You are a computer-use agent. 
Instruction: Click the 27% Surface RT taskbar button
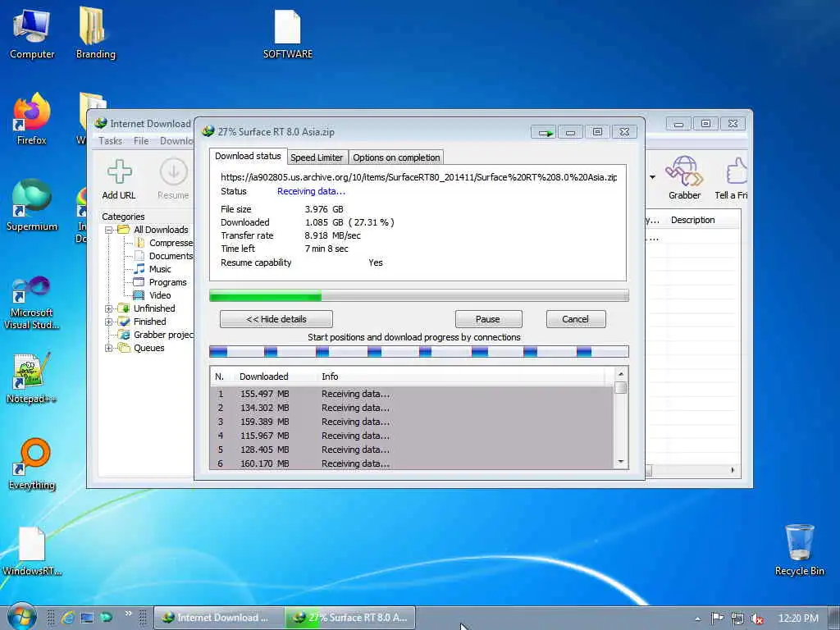[350, 618]
